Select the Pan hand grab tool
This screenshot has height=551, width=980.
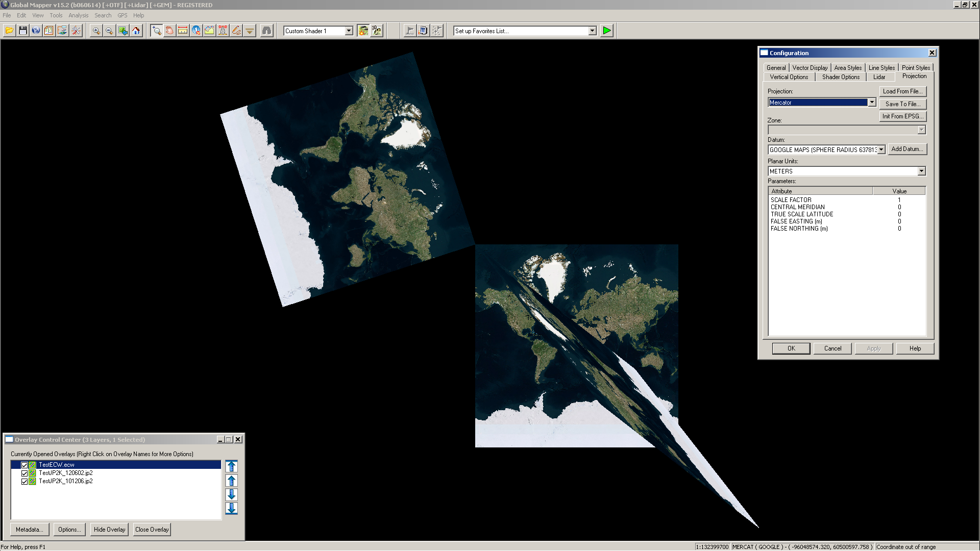click(x=169, y=31)
